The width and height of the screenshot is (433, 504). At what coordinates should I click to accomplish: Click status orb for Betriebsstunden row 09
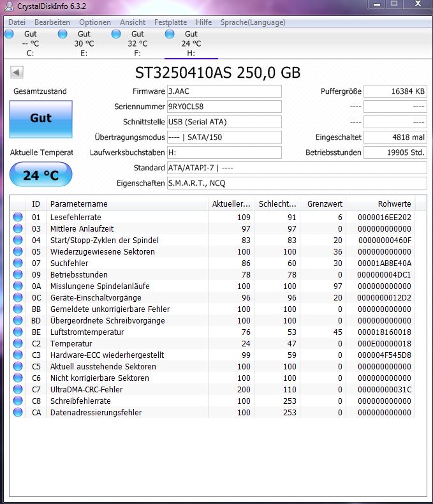point(18,274)
